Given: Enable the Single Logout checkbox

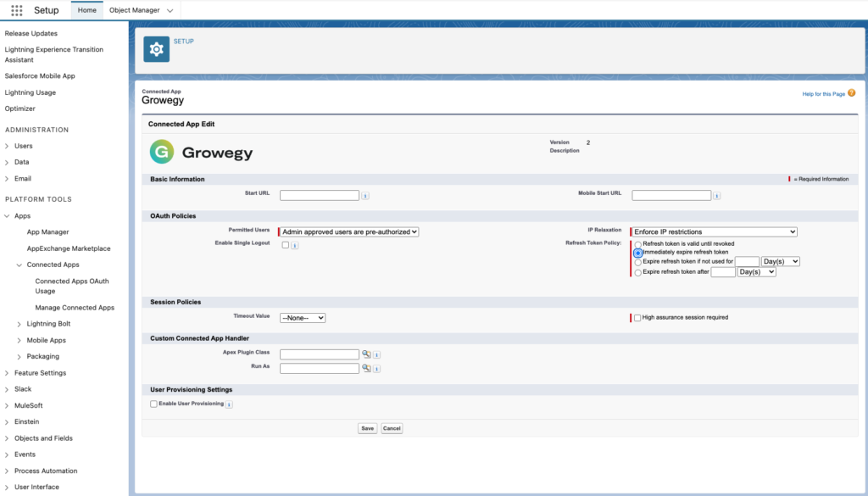Looking at the screenshot, I should point(286,245).
